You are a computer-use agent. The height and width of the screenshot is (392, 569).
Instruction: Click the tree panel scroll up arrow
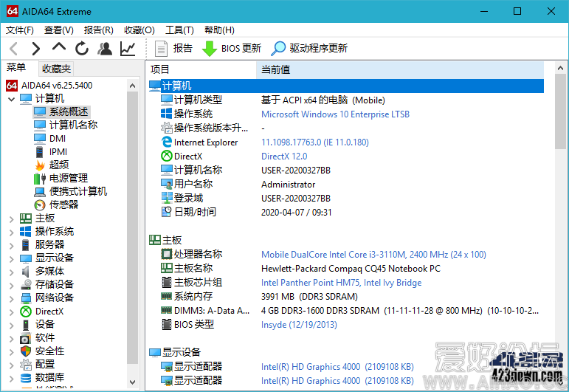tap(132, 86)
